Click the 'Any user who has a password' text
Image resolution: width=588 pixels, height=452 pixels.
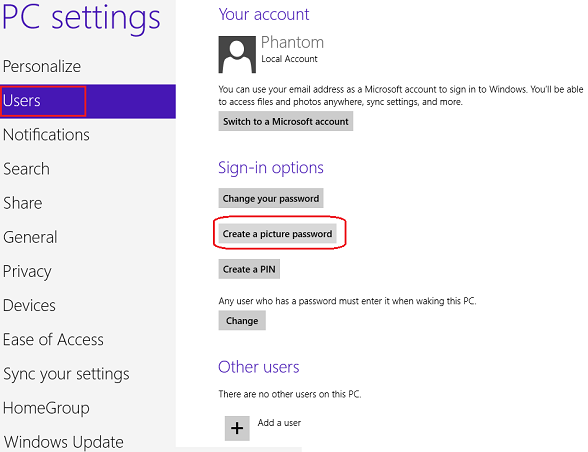click(x=347, y=301)
